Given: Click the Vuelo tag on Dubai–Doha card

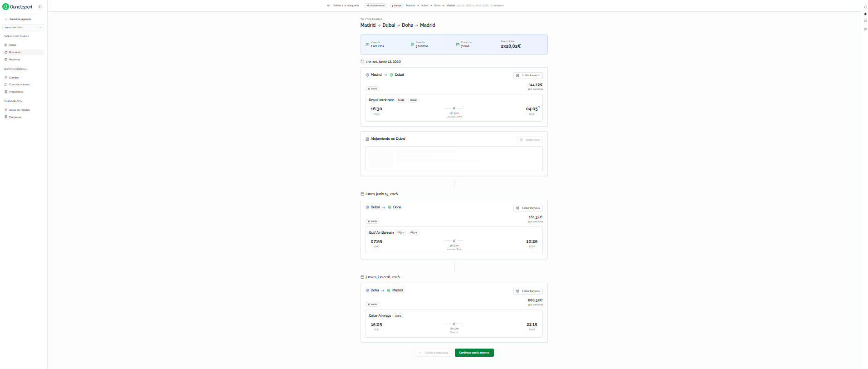Looking at the screenshot, I should [372, 221].
